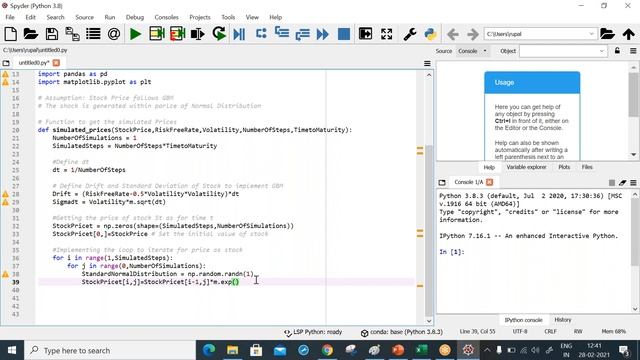
Task: Maximize the current pane icon
Action: coord(365,34)
